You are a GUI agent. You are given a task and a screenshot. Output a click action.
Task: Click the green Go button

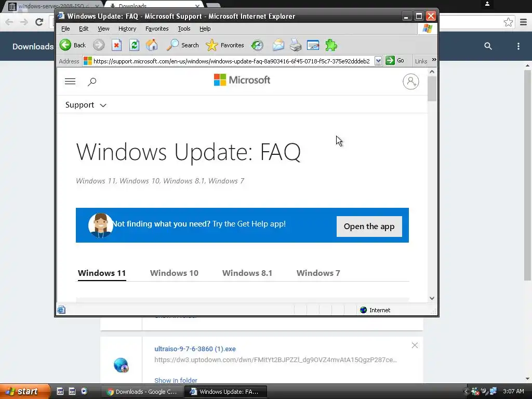(395, 61)
